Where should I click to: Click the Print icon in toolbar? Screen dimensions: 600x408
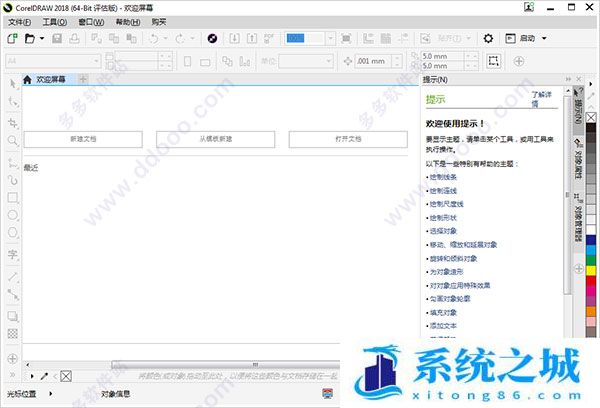(74, 38)
